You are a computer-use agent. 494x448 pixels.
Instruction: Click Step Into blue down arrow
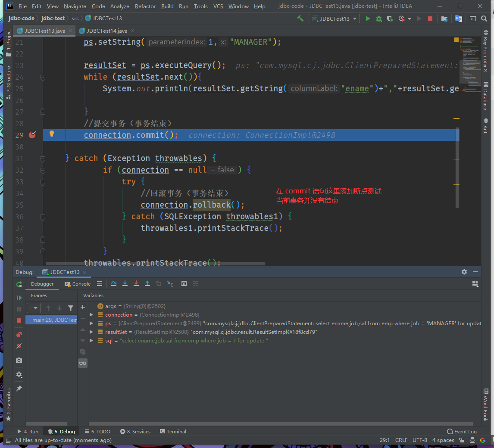[x=125, y=283]
